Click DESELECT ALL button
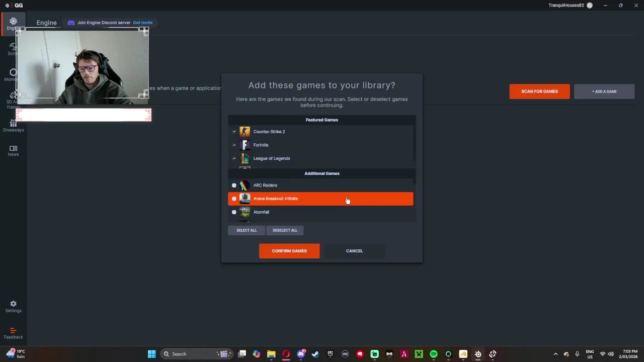 [285, 230]
